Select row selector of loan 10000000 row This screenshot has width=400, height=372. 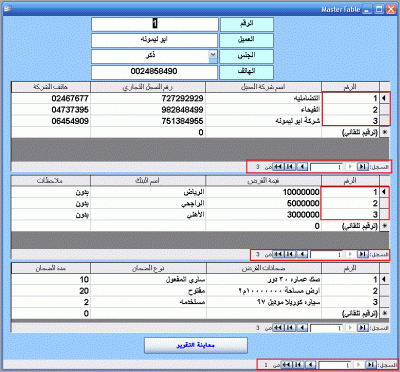tap(384, 192)
